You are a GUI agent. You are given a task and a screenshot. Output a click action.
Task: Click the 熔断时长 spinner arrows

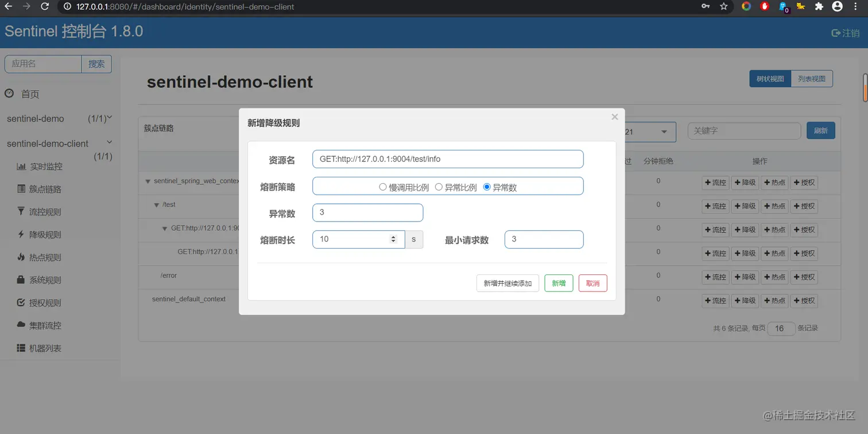click(393, 239)
